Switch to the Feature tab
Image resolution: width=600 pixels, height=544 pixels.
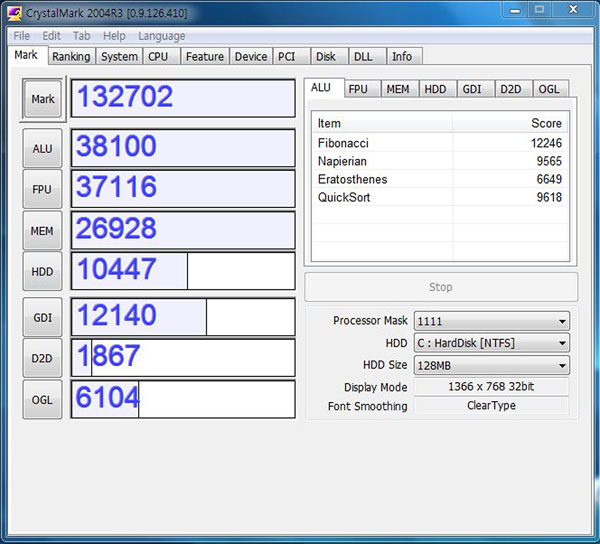205,57
